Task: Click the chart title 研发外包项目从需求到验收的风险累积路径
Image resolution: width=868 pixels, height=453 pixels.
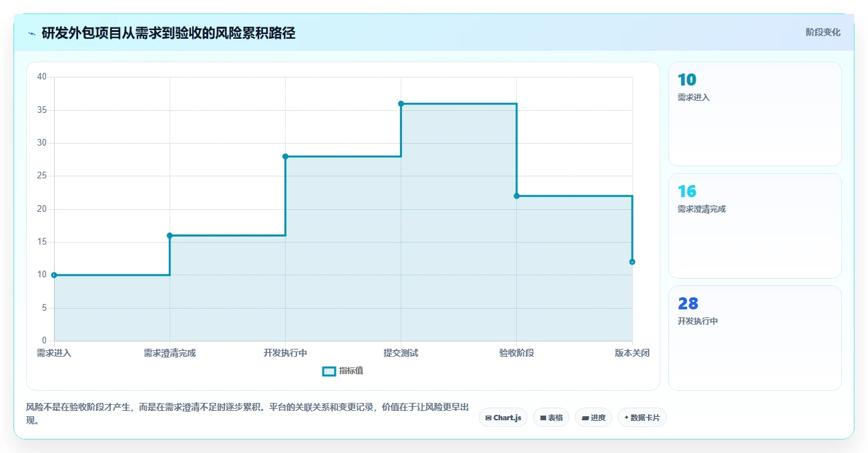Action: pos(168,33)
